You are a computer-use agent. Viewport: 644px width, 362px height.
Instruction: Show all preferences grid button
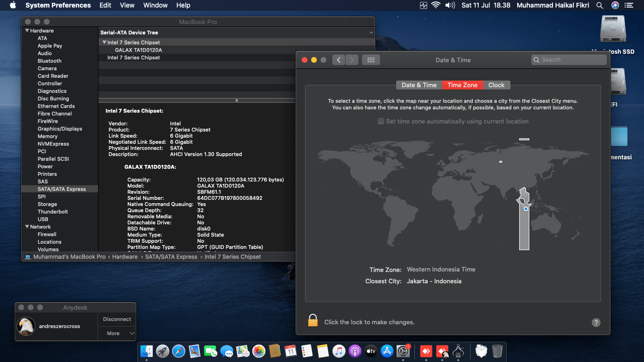pyautogui.click(x=371, y=60)
